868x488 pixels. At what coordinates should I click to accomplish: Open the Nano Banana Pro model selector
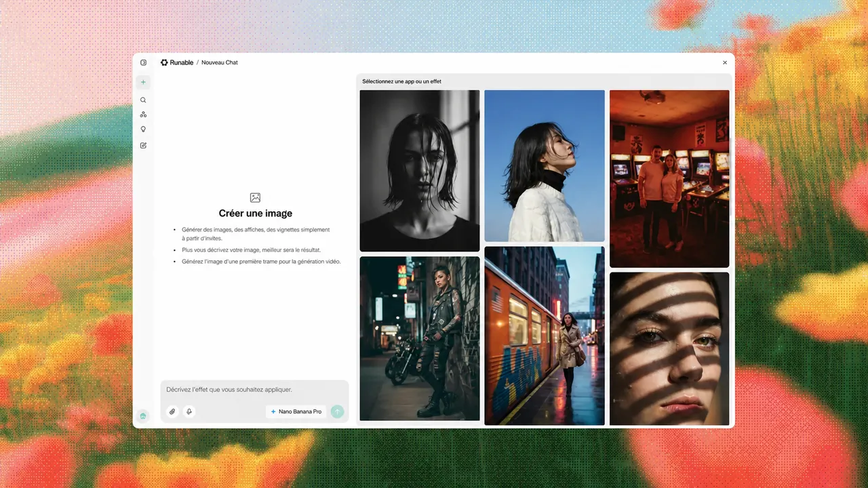(296, 411)
